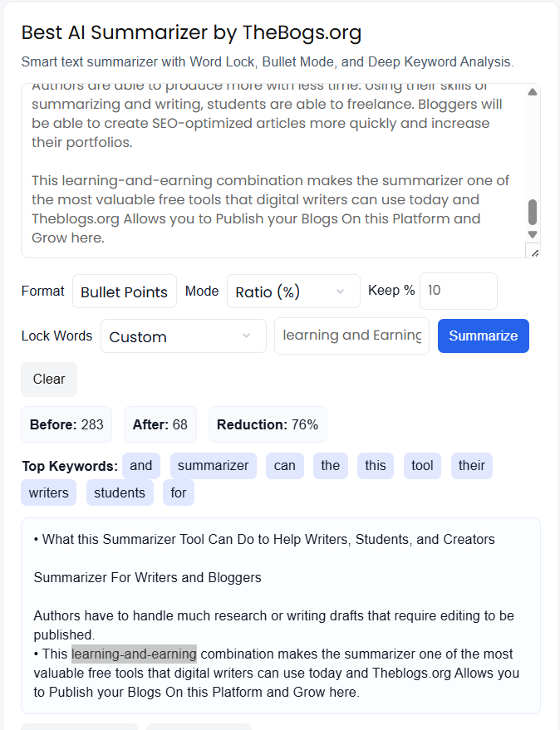Image resolution: width=560 pixels, height=730 pixels.
Task: Click the 'writers' keyword chip
Action: (x=49, y=493)
